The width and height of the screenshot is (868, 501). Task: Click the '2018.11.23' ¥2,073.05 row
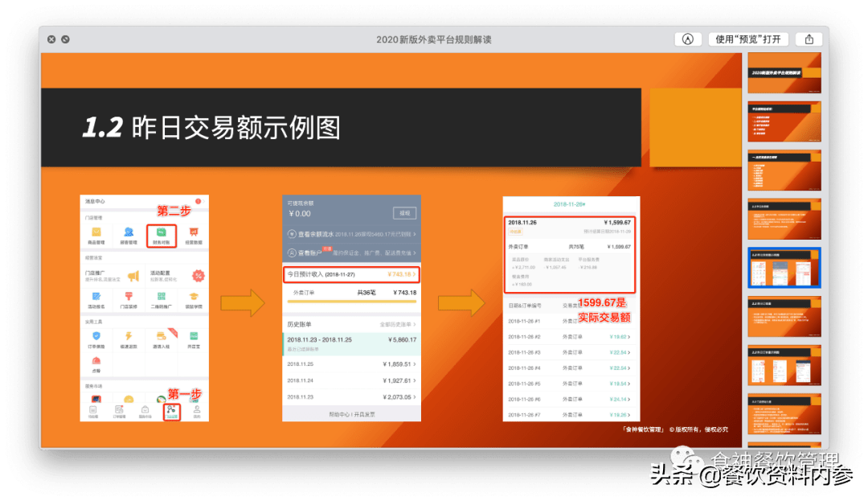pyautogui.click(x=351, y=397)
